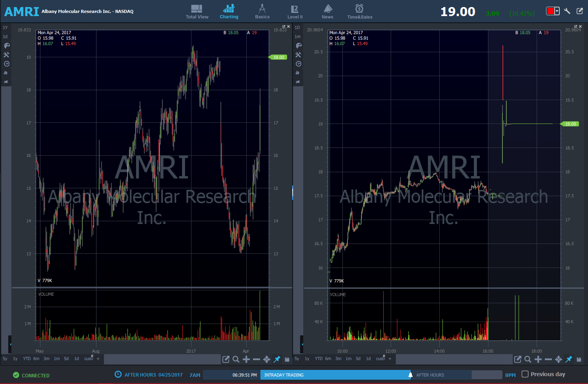Zoom out with minus below the right chart
Viewport: 588px width, 384px height.
pos(548,359)
